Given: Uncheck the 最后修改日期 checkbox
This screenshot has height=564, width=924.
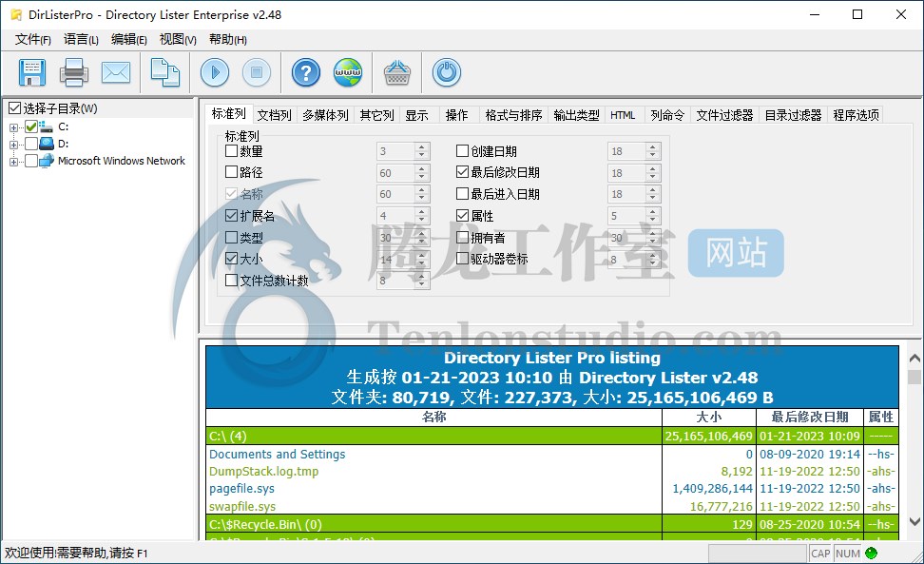Looking at the screenshot, I should coord(462,172).
